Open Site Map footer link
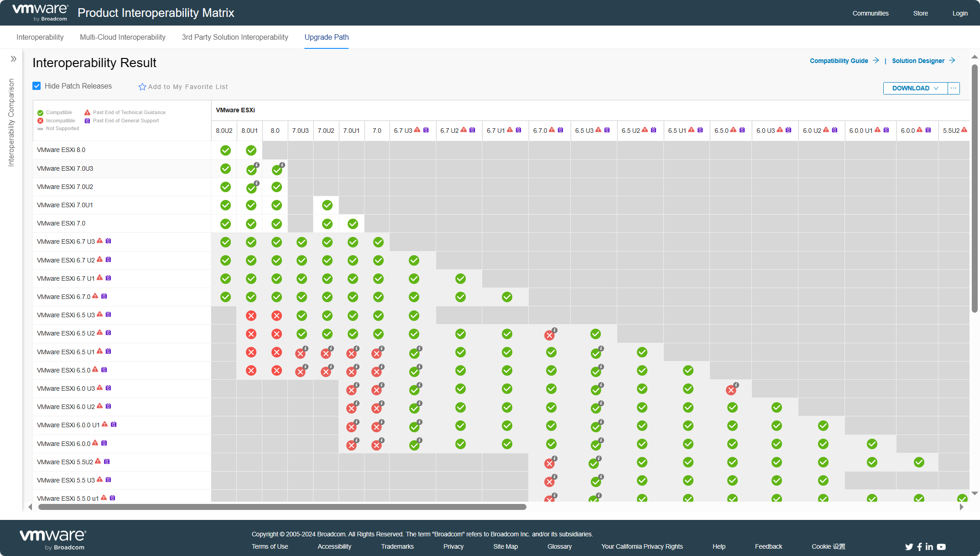 [x=506, y=546]
